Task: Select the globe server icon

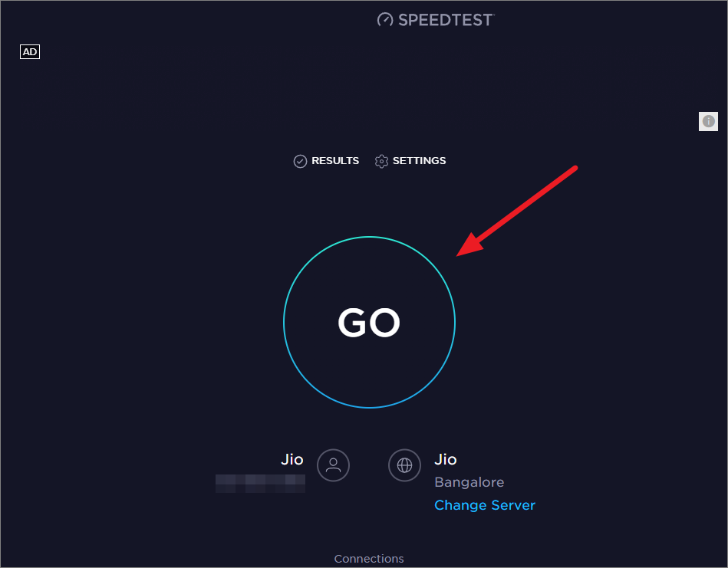Action: point(404,465)
